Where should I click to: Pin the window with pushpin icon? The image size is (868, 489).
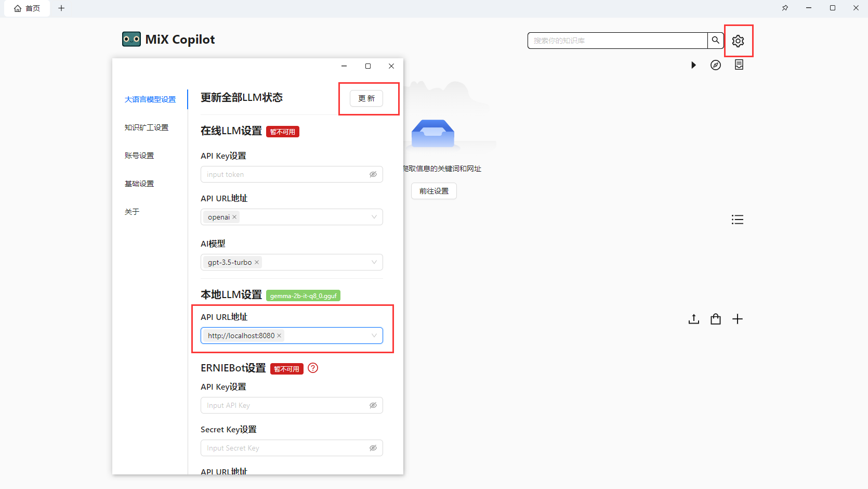coord(785,8)
